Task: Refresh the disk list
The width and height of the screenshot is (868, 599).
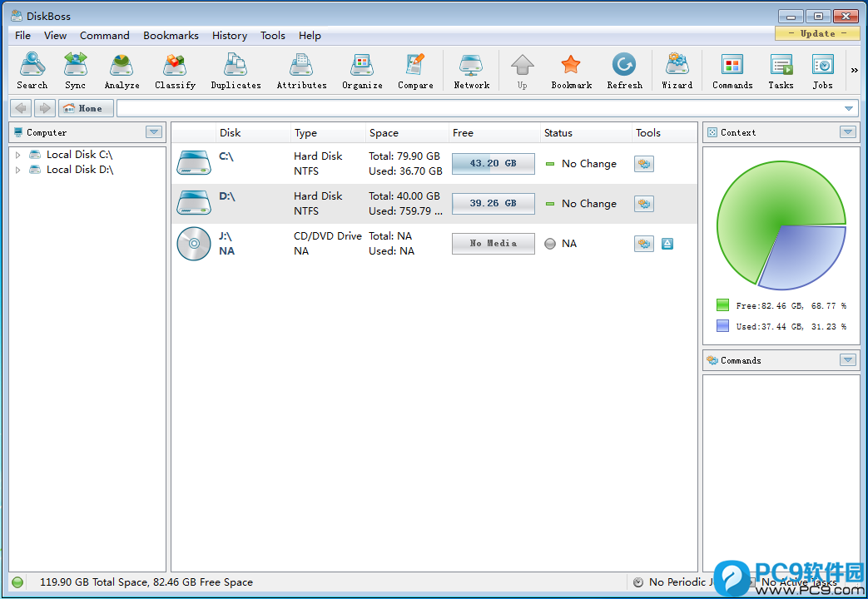Action: 624,71
